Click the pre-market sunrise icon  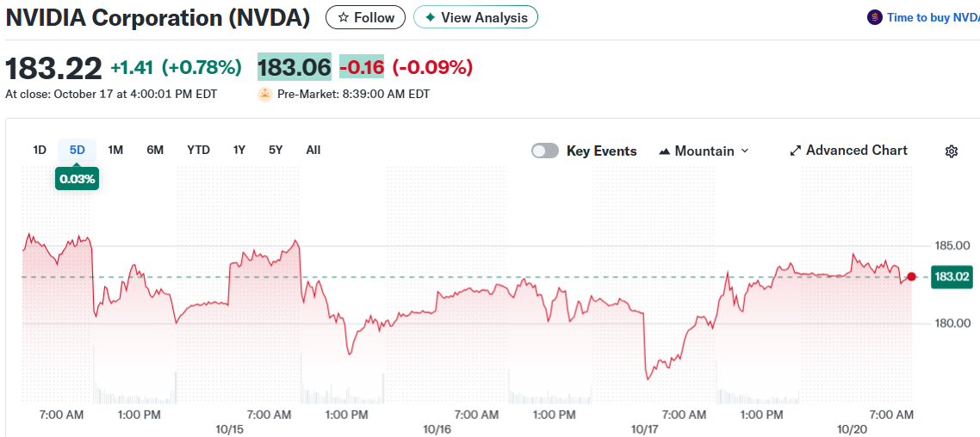coord(265,94)
